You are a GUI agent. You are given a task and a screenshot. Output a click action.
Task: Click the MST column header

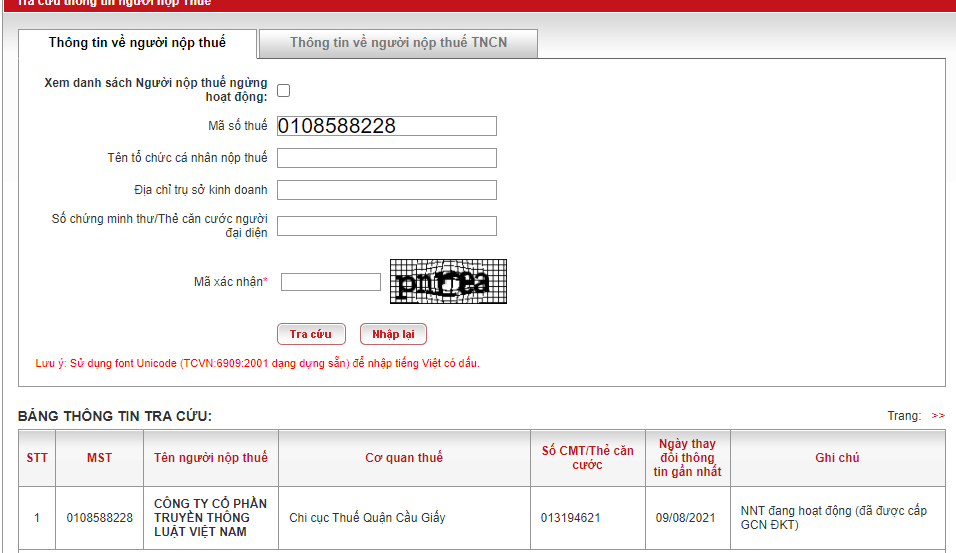[x=99, y=458]
